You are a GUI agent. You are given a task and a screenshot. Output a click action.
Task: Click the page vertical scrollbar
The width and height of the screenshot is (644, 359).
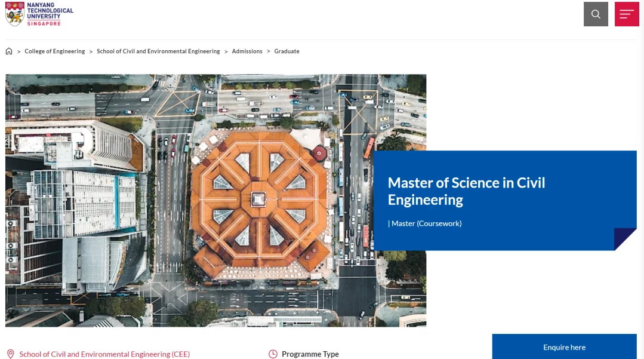pos(642,179)
